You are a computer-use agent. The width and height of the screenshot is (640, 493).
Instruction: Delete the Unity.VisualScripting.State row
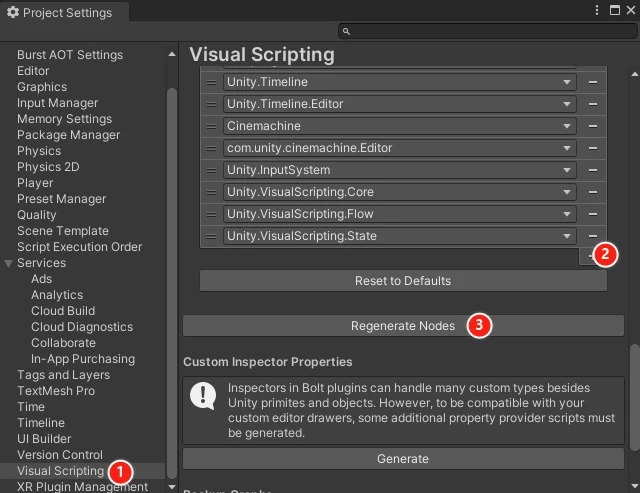tap(593, 236)
